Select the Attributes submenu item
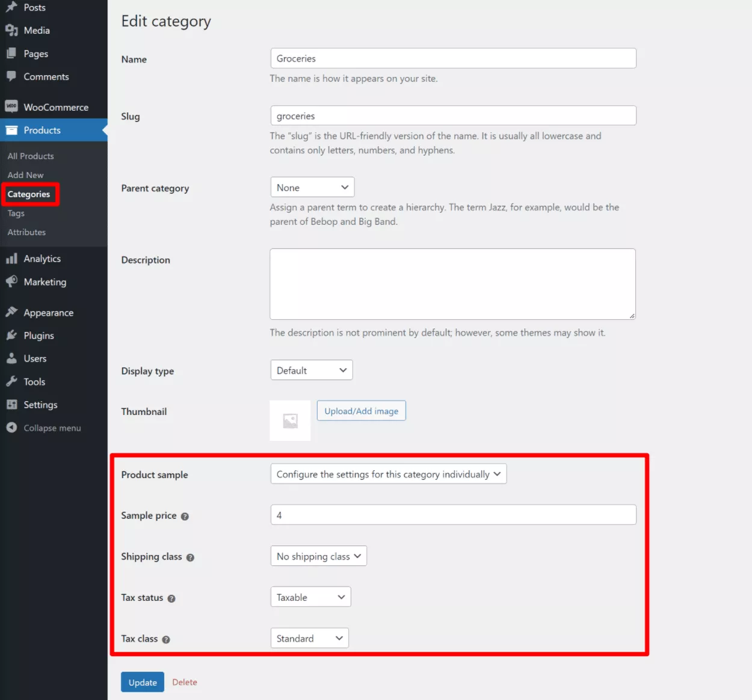Viewport: 752px width, 700px height. [x=26, y=232]
